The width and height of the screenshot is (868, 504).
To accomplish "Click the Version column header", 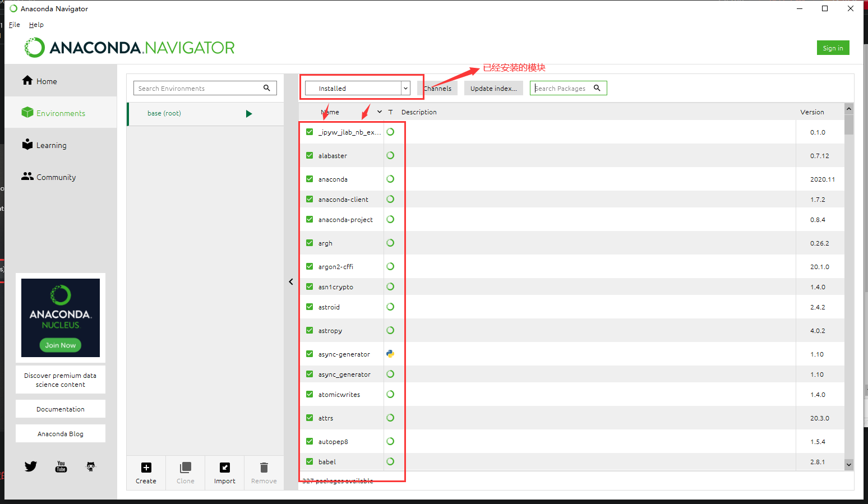I will click(812, 112).
